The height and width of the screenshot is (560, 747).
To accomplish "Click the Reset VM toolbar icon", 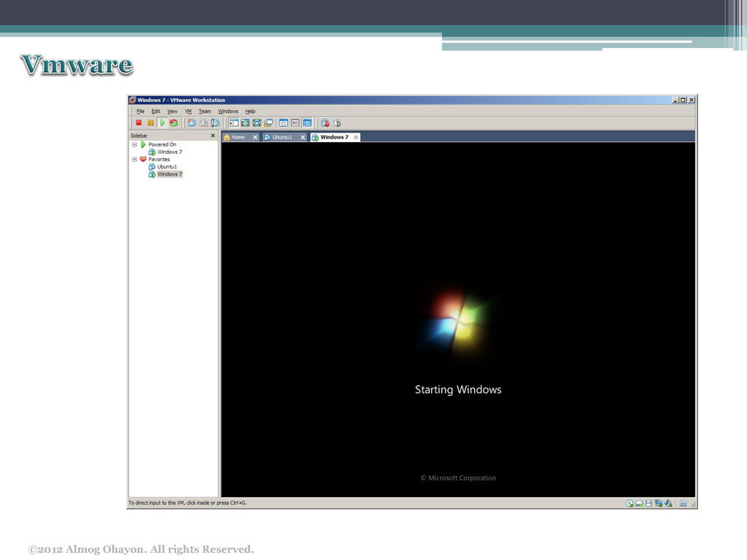I will point(174,122).
